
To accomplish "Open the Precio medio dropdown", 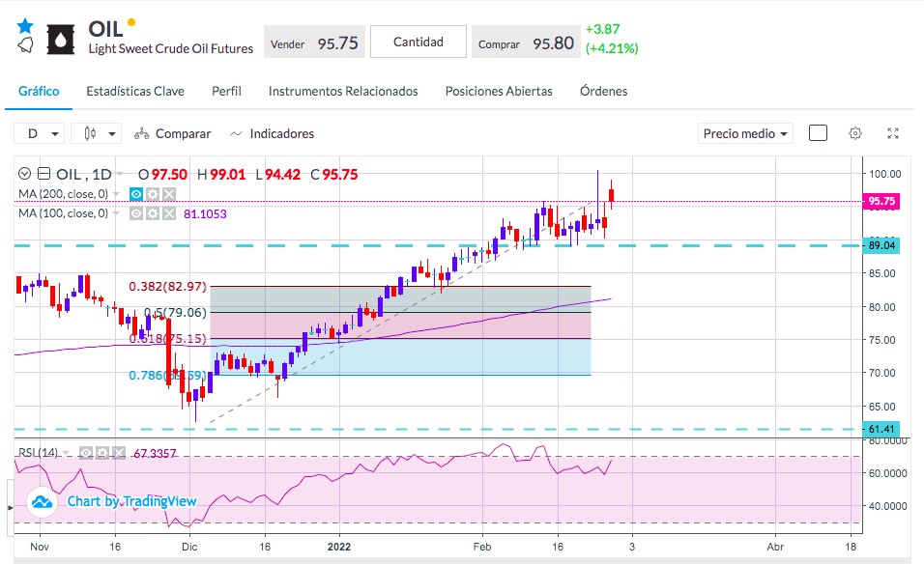I will pos(745,133).
